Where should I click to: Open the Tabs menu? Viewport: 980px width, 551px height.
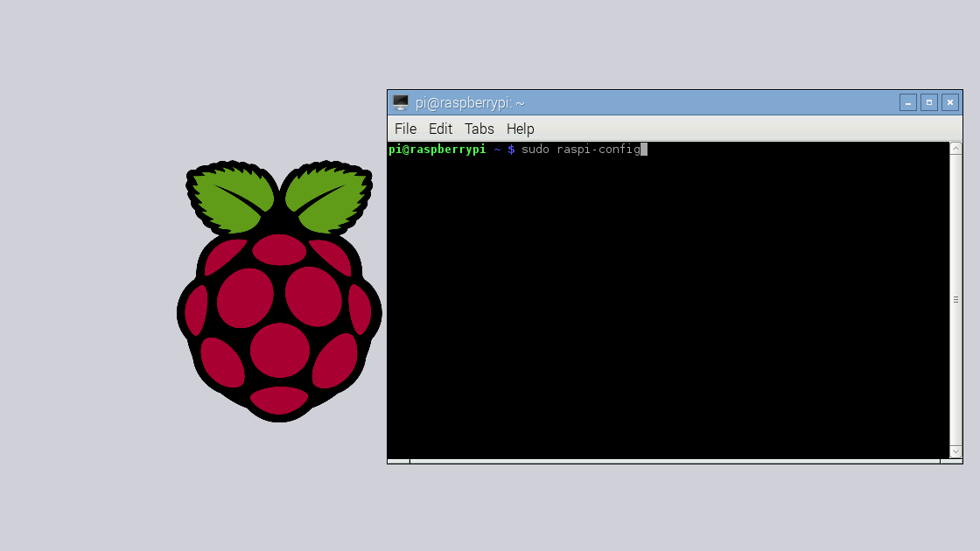pyautogui.click(x=479, y=129)
